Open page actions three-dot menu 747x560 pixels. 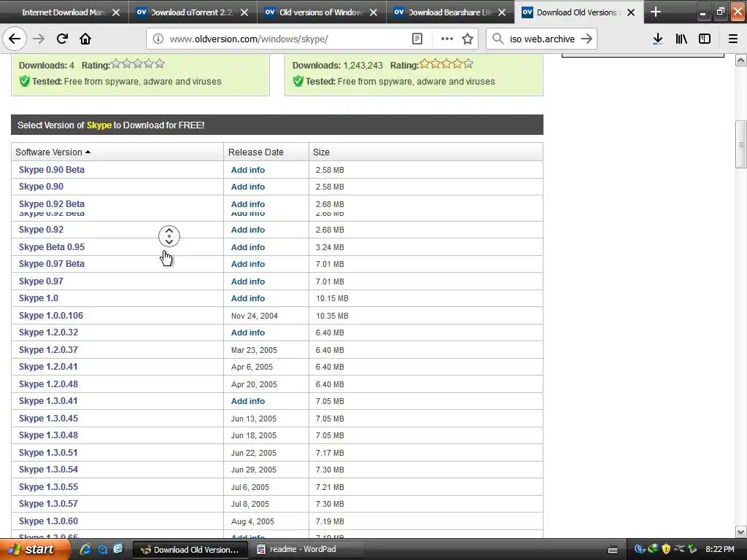[447, 39]
